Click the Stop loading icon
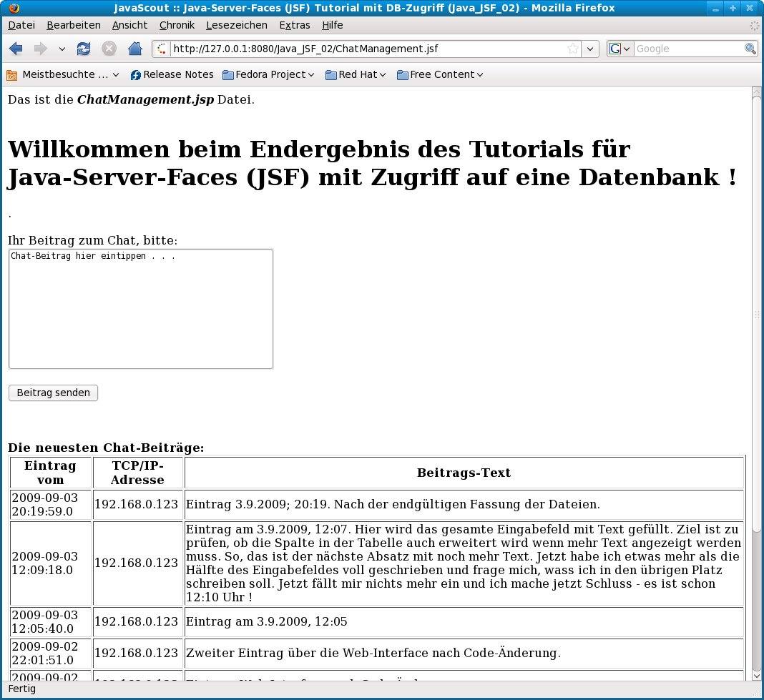This screenshot has width=764, height=700. pos(109,49)
